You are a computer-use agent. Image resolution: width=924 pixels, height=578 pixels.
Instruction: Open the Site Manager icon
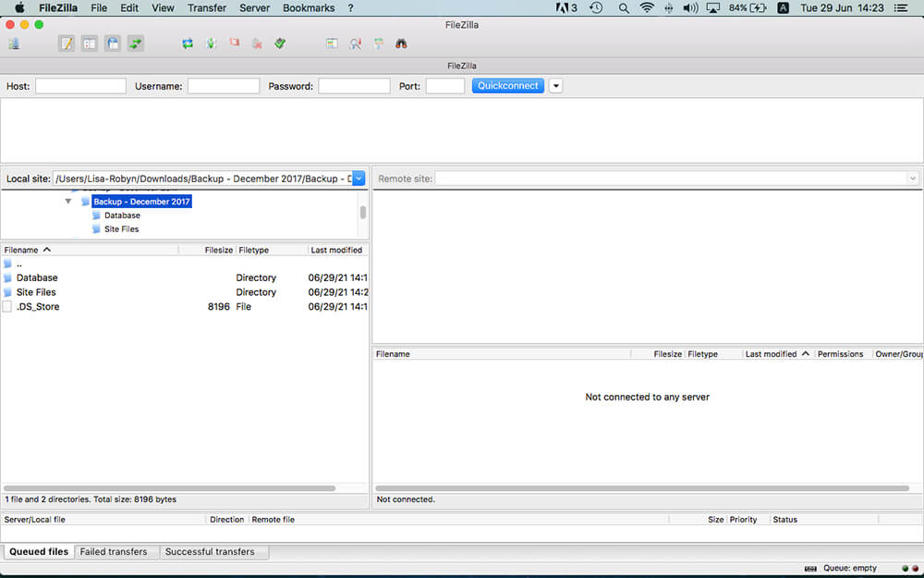pos(14,43)
